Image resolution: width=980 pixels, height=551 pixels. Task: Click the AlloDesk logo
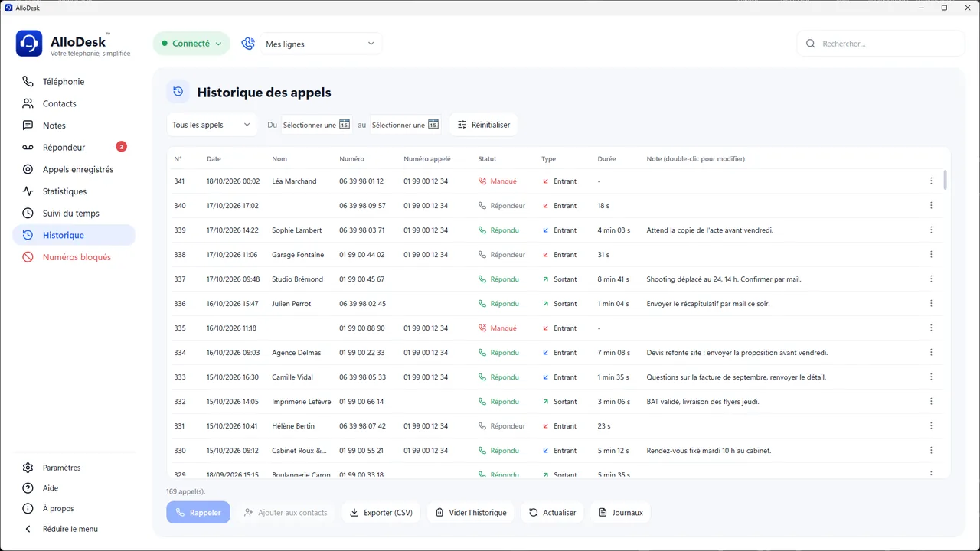point(29,44)
